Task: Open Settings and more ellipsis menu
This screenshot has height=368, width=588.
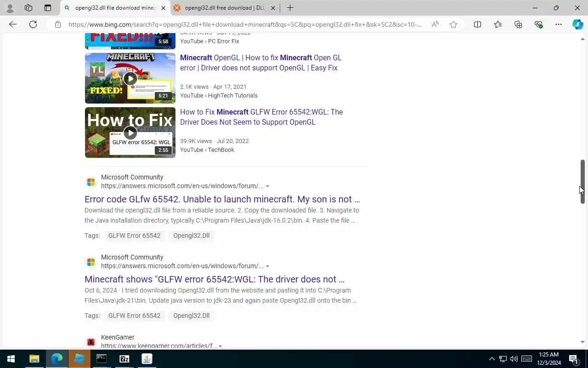Action: point(559,24)
